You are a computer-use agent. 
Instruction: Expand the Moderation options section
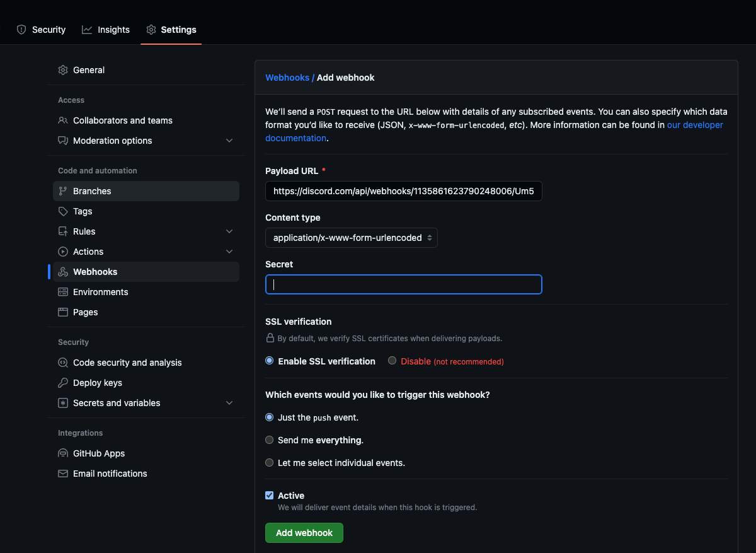[x=229, y=141]
